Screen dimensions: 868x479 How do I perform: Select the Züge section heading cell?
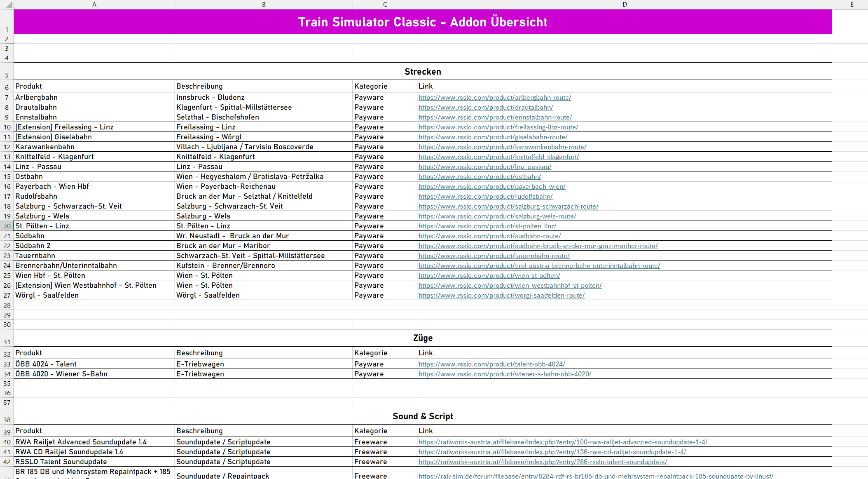point(423,338)
